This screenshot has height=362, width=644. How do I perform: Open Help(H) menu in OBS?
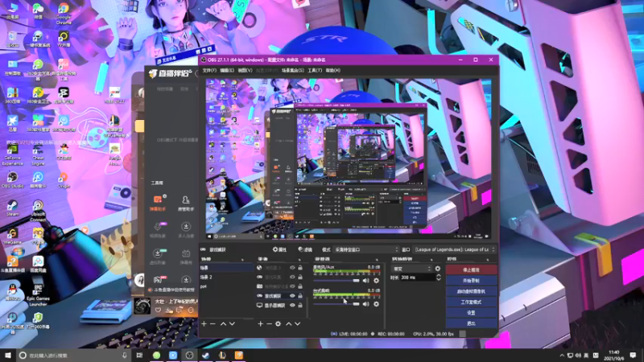coord(333,71)
